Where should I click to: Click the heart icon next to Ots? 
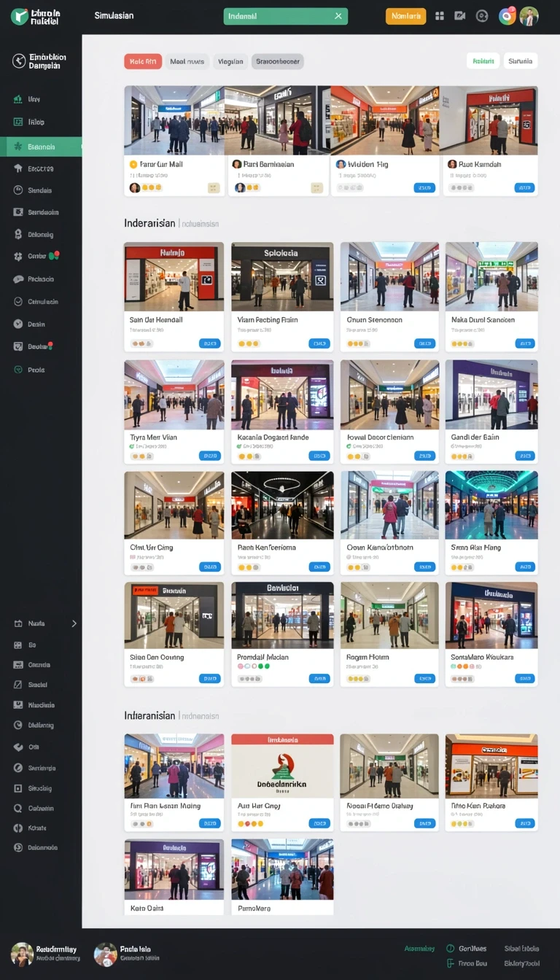tap(18, 747)
